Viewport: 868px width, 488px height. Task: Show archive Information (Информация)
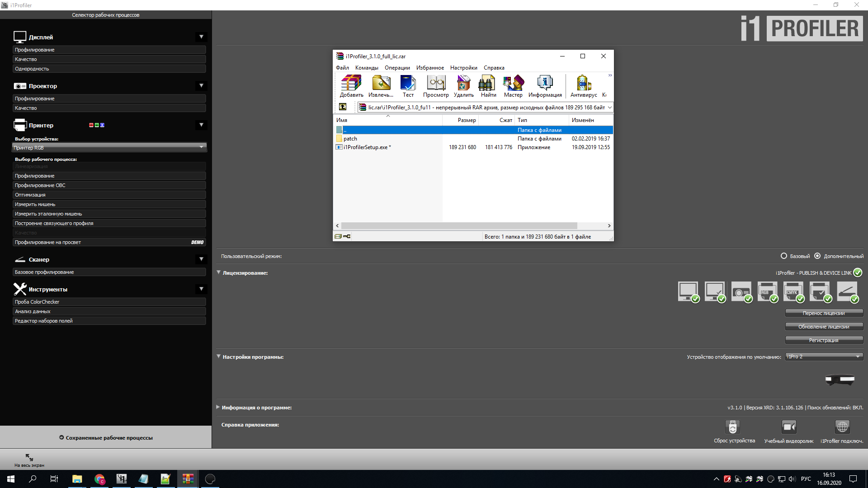[x=545, y=86]
